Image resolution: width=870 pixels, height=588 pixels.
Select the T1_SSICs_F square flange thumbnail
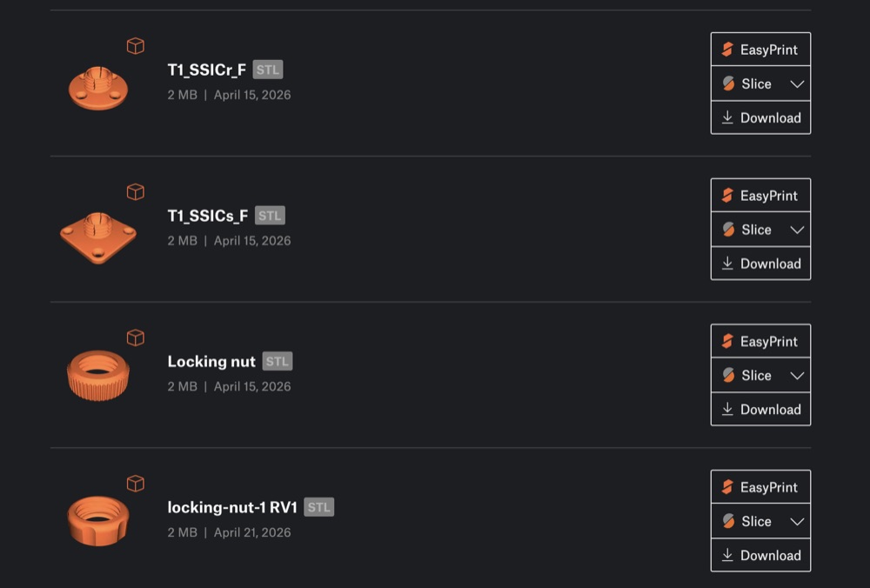pos(98,237)
